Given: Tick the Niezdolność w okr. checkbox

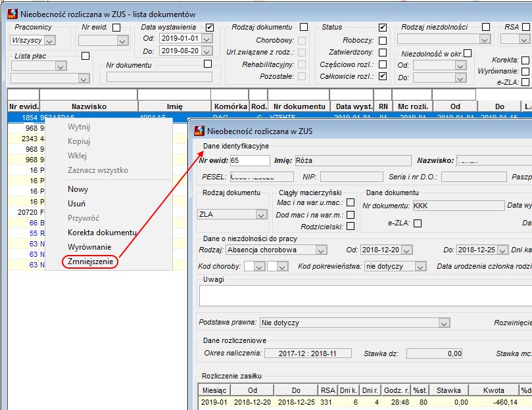Looking at the screenshot, I should tap(468, 53).
